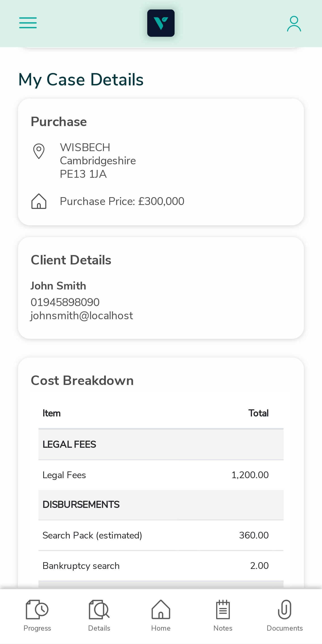Image resolution: width=322 pixels, height=644 pixels.
Task: Open the hamburger menu
Action: 28,23
